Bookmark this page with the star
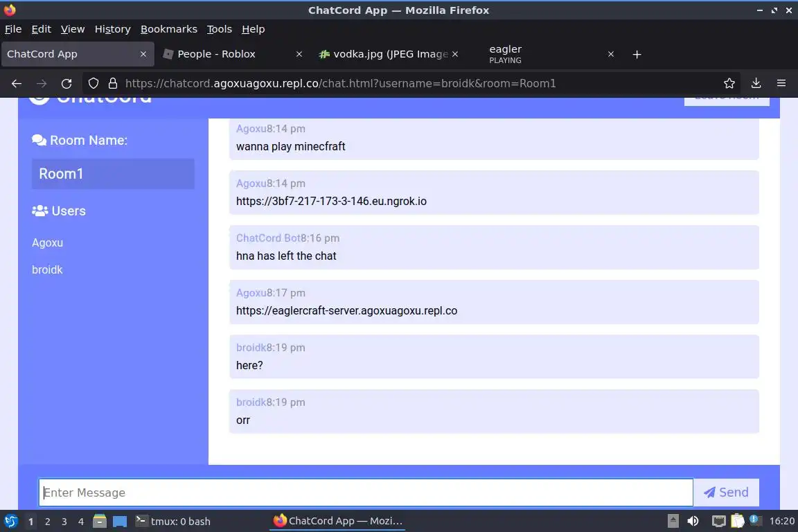 point(729,84)
